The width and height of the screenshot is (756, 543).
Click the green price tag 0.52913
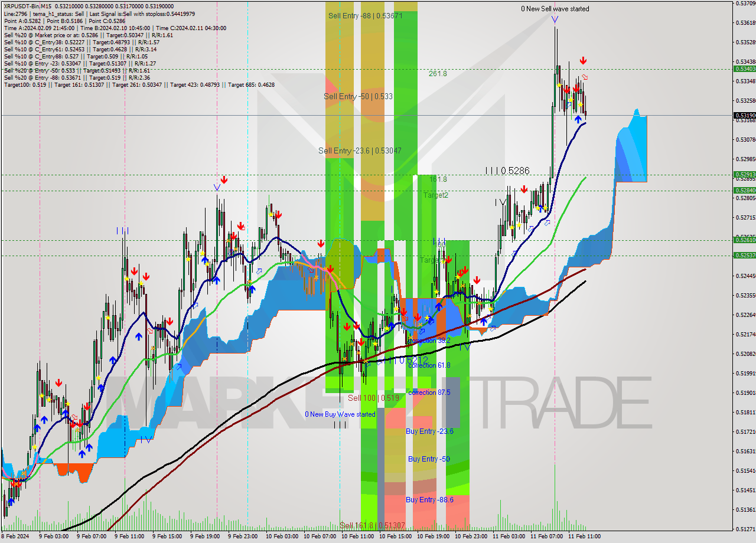pyautogui.click(x=744, y=175)
